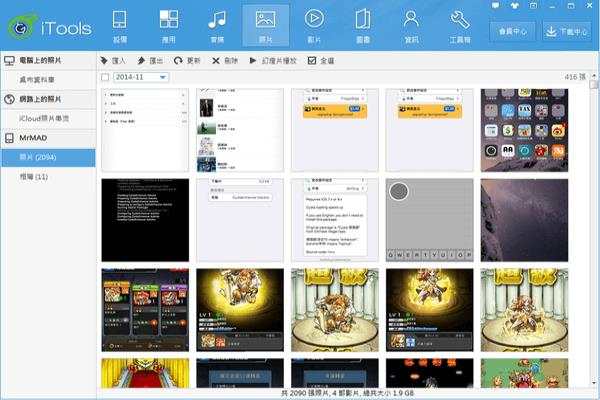The image size is (600, 400).
Task: Select the black terminal text thumbnail
Action: coord(145,220)
